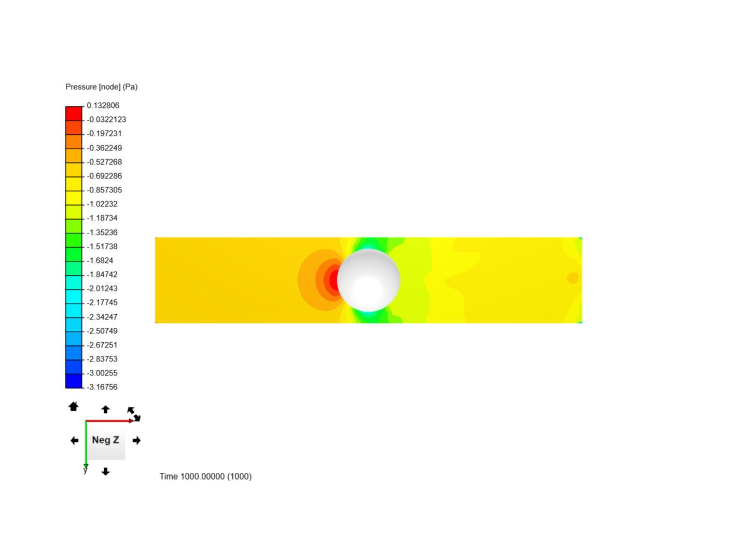
Task: Click legend value -2.50749
Action: click(x=102, y=331)
